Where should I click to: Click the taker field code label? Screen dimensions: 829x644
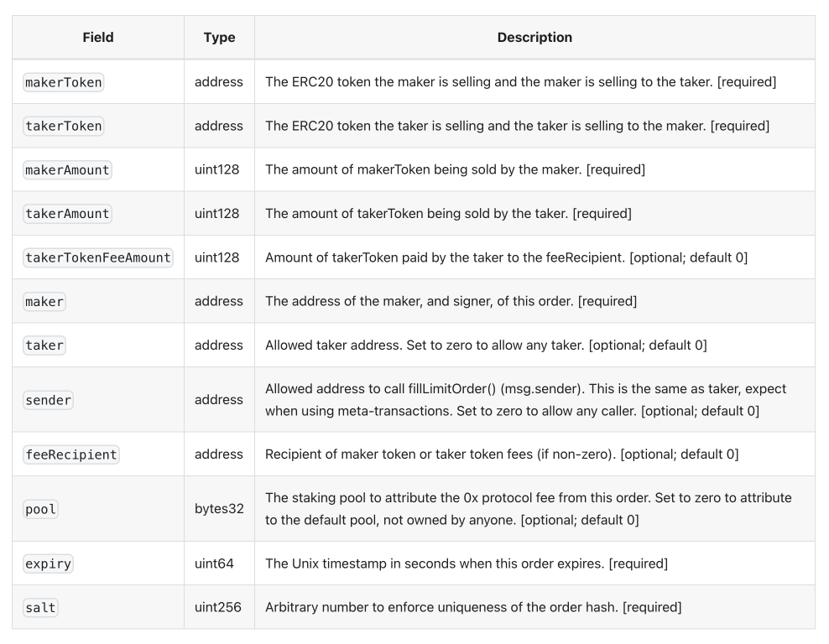point(45,345)
